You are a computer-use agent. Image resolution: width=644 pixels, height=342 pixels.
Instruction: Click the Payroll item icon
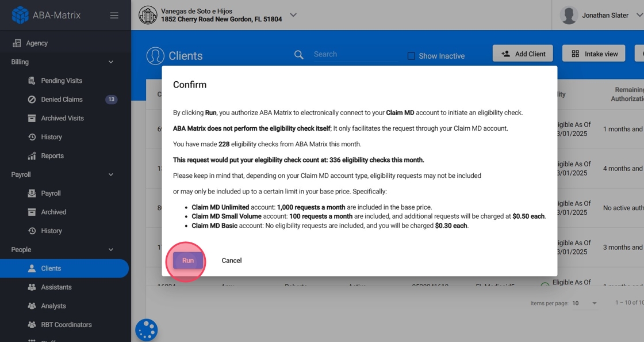pyautogui.click(x=32, y=193)
